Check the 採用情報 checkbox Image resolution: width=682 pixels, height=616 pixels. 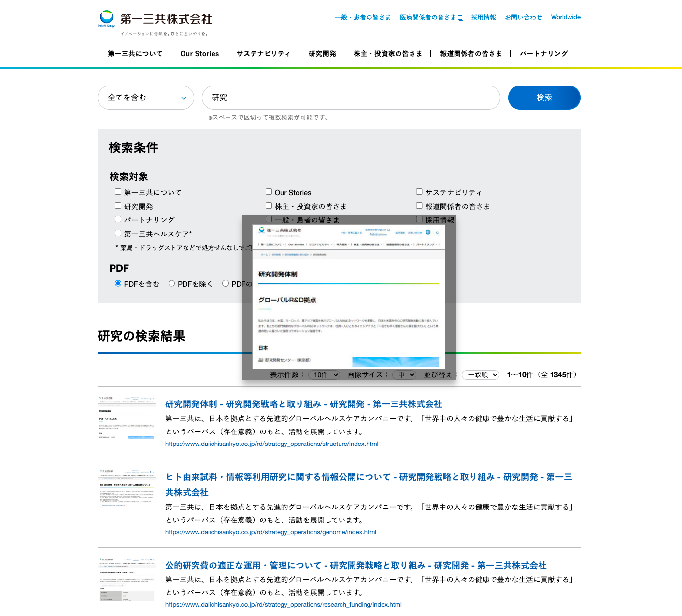(x=419, y=219)
